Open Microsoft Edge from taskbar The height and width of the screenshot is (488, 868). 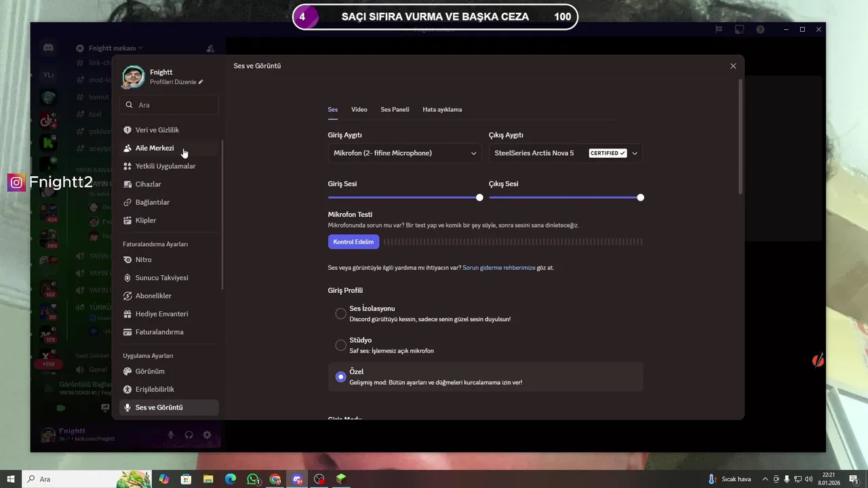tap(231, 479)
